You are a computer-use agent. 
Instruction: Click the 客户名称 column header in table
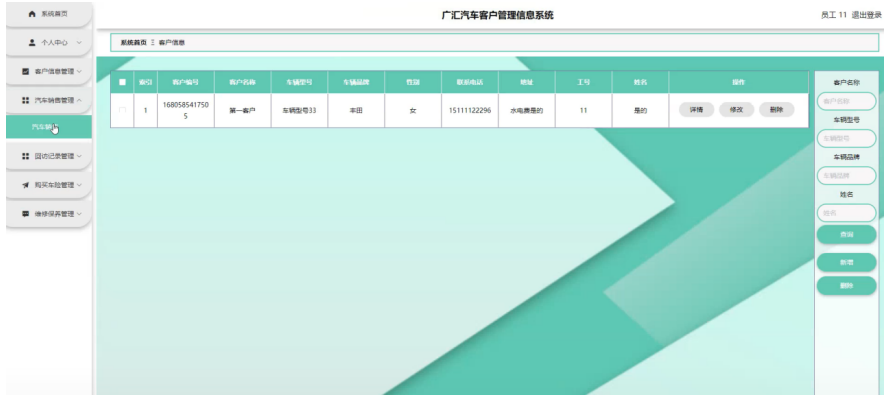[x=242, y=82]
